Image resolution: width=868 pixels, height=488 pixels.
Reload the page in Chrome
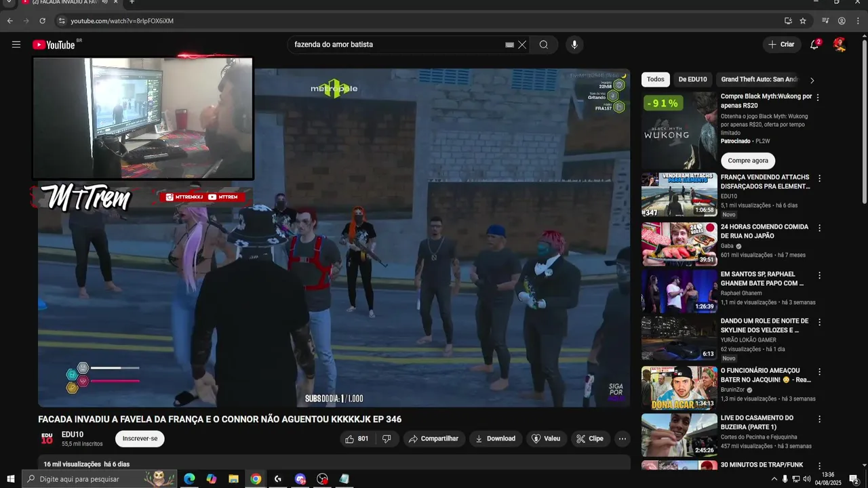click(x=42, y=21)
